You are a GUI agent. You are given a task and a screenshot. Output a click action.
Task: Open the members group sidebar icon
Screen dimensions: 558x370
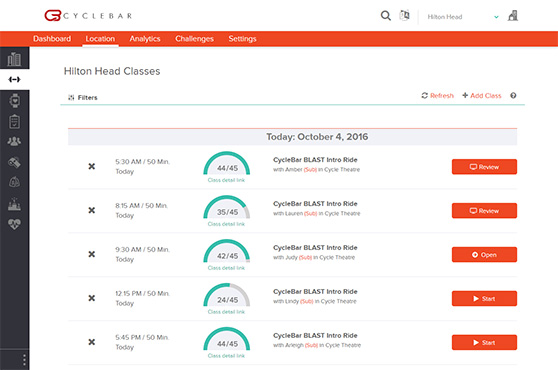click(x=14, y=142)
